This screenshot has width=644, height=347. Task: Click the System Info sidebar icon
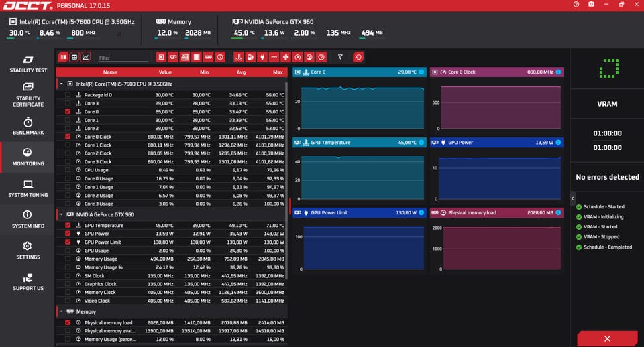click(28, 214)
